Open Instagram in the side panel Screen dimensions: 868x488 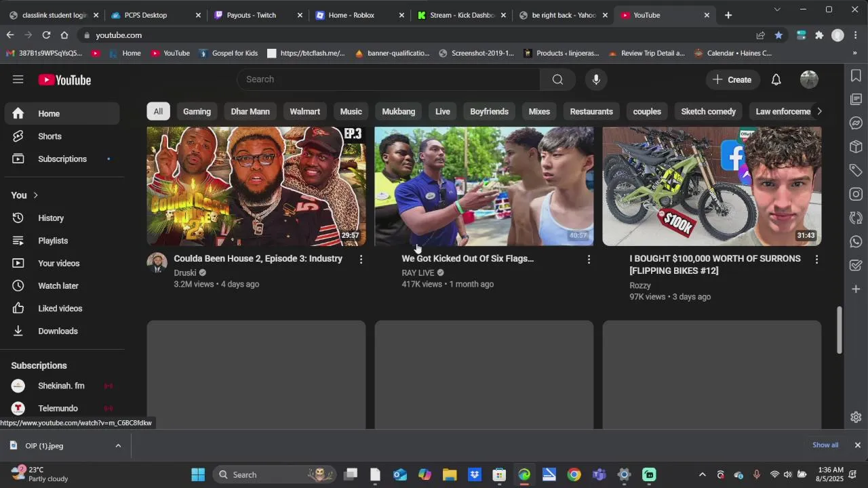pos(856,194)
